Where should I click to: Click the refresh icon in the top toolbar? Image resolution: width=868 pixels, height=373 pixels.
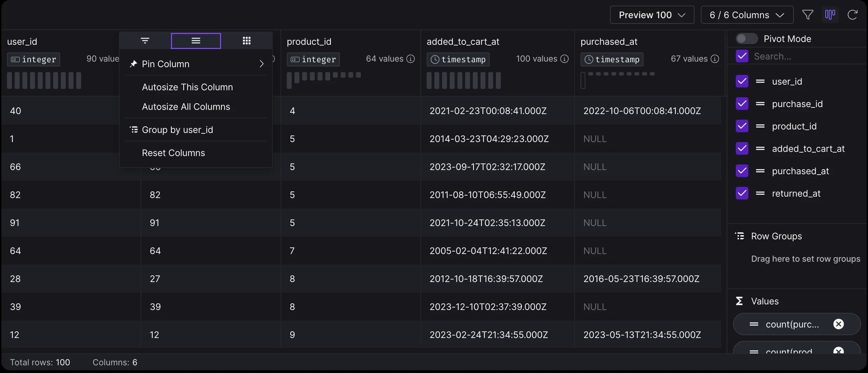point(852,15)
